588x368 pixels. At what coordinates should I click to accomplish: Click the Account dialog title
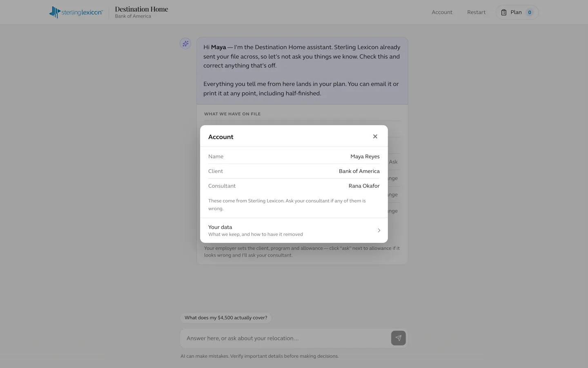point(221,137)
